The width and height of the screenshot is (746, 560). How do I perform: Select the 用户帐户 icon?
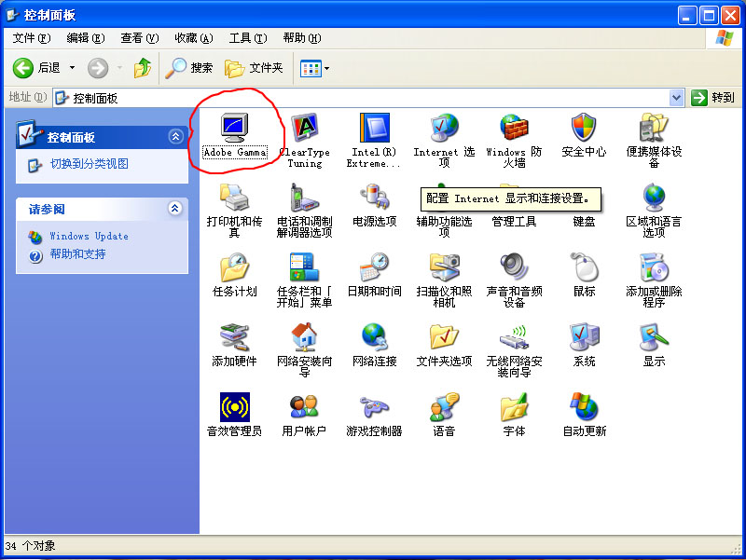[304, 408]
